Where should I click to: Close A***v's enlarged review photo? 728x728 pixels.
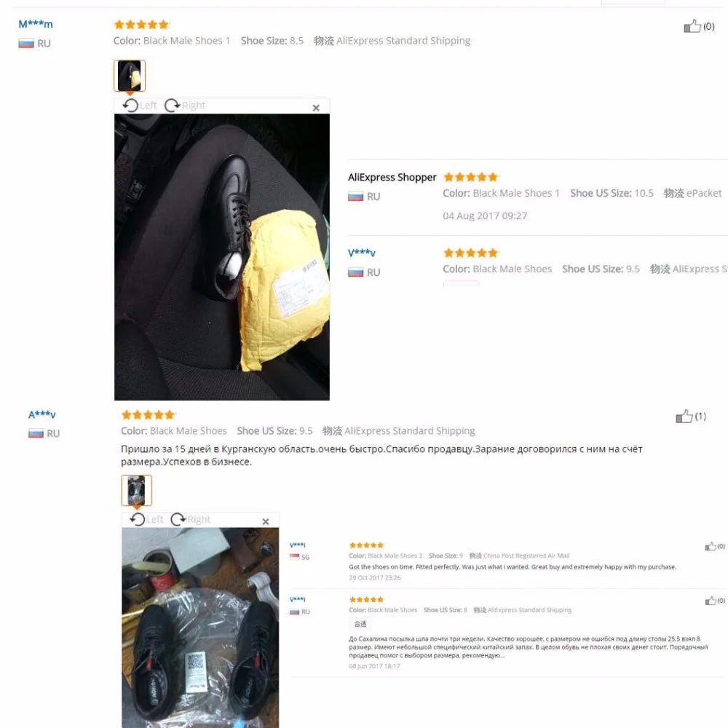[x=266, y=521]
